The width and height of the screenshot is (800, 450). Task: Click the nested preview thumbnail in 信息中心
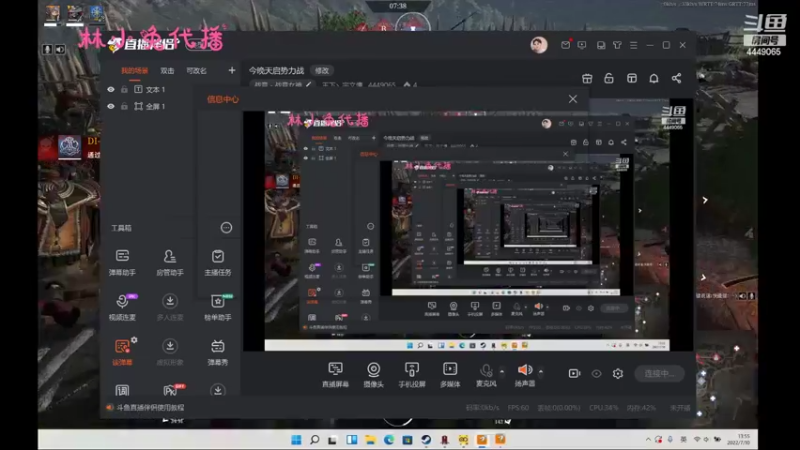click(467, 231)
